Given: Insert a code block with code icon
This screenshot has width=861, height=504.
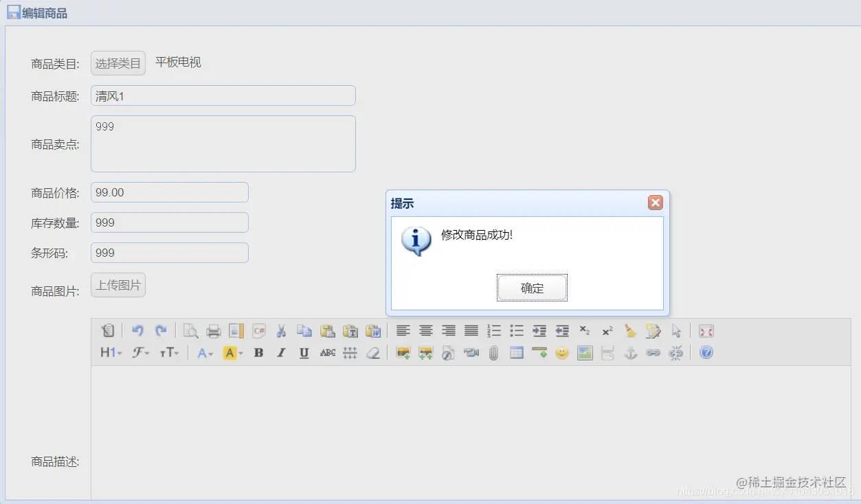Looking at the screenshot, I should click(x=259, y=331).
